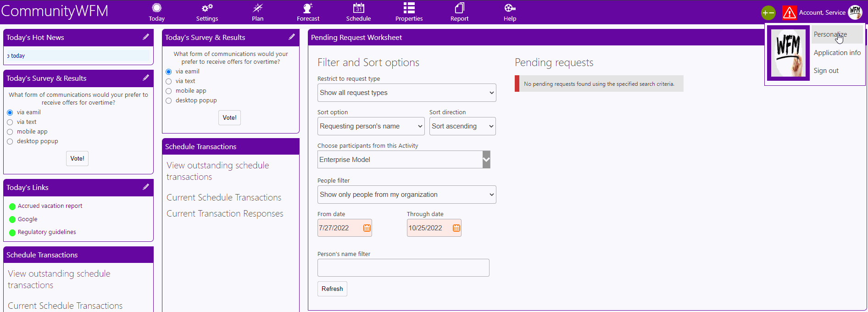Open the 'Show all request types' dropdown
868x312 pixels.
click(407, 93)
